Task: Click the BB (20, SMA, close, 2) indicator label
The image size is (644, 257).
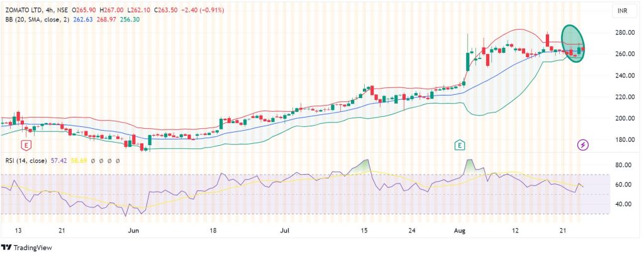Action: (x=37, y=19)
